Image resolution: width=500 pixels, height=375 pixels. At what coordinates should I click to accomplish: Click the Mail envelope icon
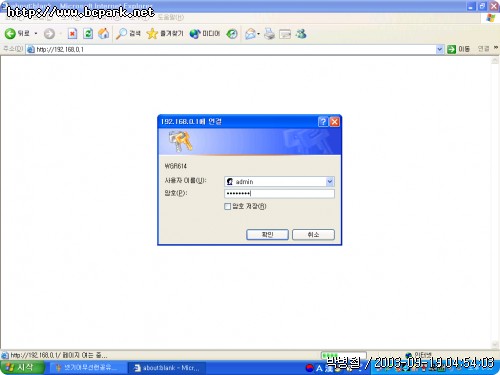point(250,34)
